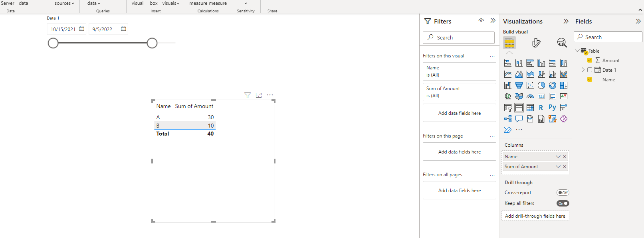Switch to the Build visual fields tab
Viewport: 644px width, 238px height.
(509, 43)
